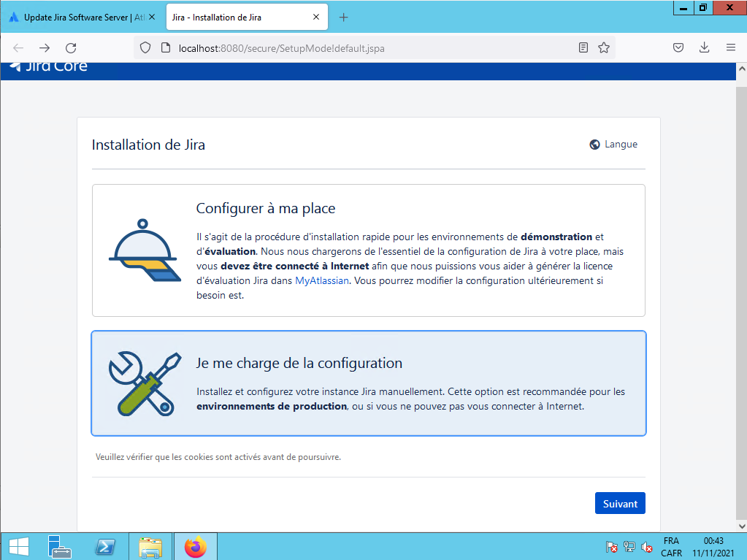Click the muted speaker tray icon
Image resolution: width=747 pixels, height=560 pixels.
646,547
